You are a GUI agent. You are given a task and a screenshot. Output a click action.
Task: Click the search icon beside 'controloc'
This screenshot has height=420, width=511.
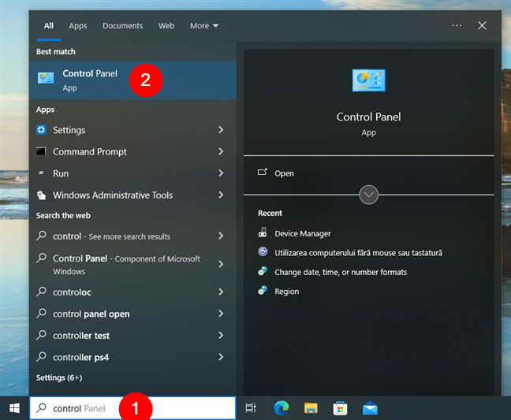[x=41, y=292]
